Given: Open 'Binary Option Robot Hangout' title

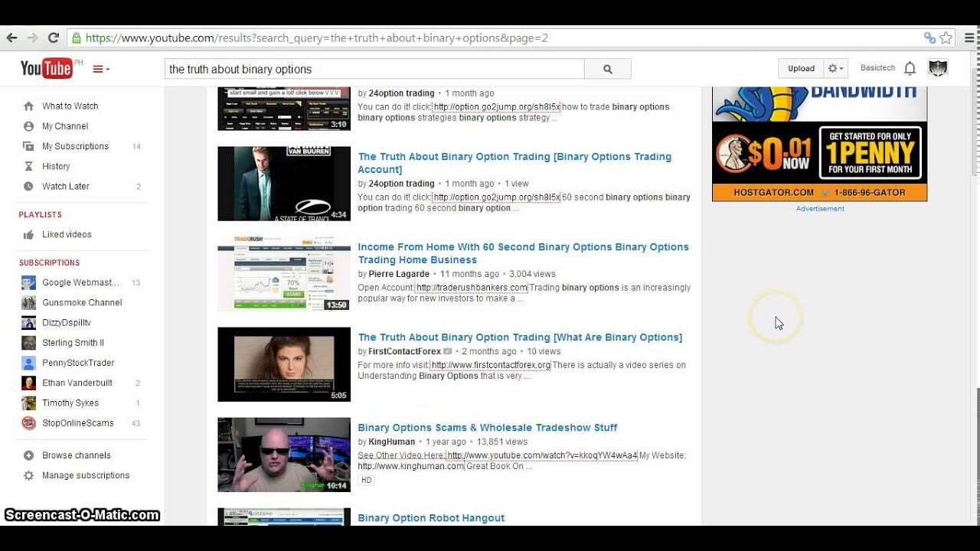Looking at the screenshot, I should coord(431,518).
